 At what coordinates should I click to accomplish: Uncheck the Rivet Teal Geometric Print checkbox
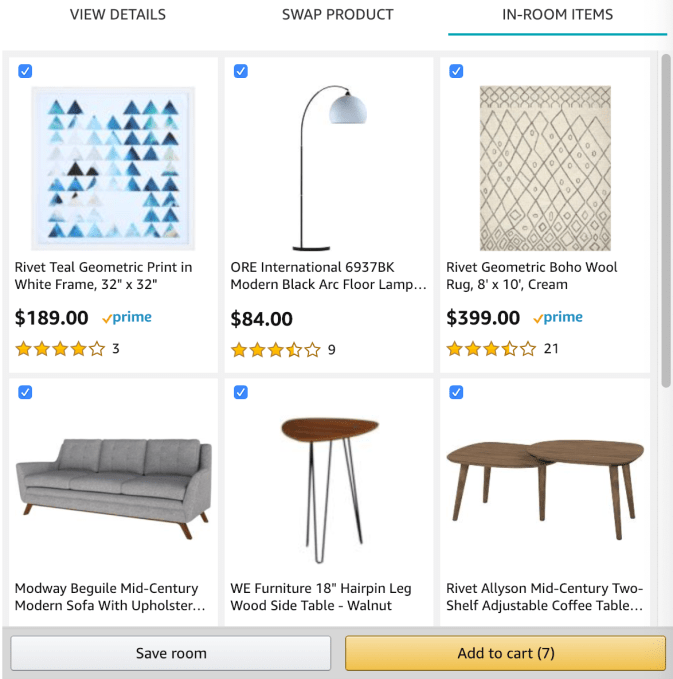click(25, 71)
